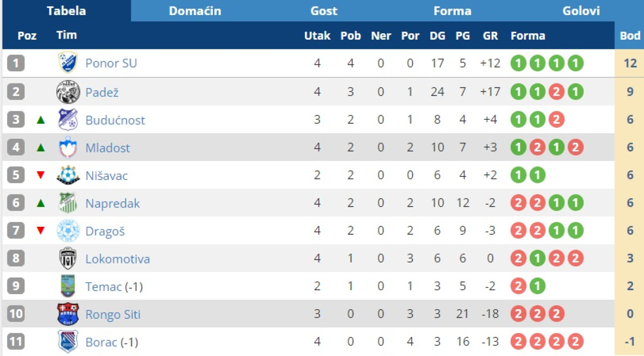644x356 pixels.
Task: Click Ponor SU's first green form badge
Action: pos(518,63)
